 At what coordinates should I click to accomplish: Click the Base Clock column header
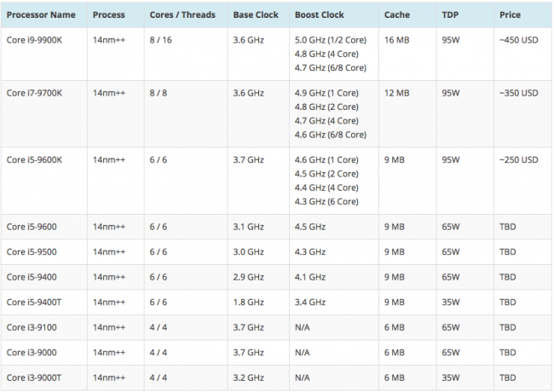[255, 15]
